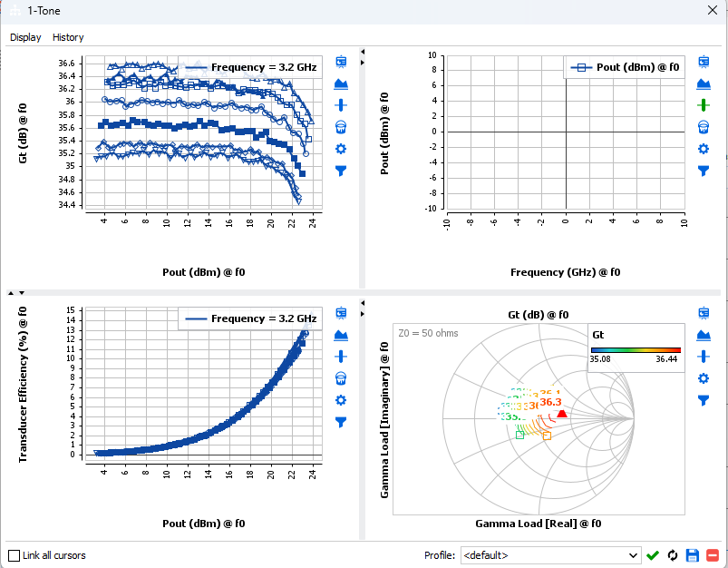This screenshot has height=568, width=728.
Task: Click top-row splitter right-pointing arrow
Action: point(363,63)
